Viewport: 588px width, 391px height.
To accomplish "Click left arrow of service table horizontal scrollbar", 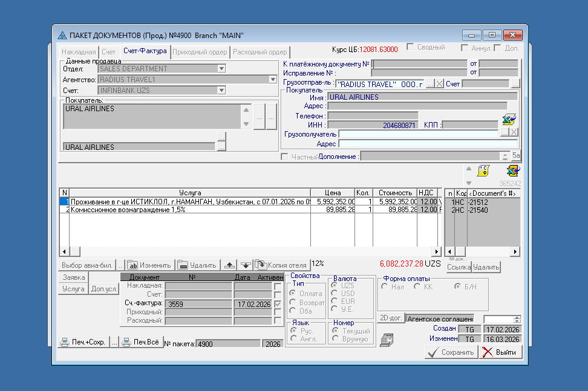I will tap(64, 251).
